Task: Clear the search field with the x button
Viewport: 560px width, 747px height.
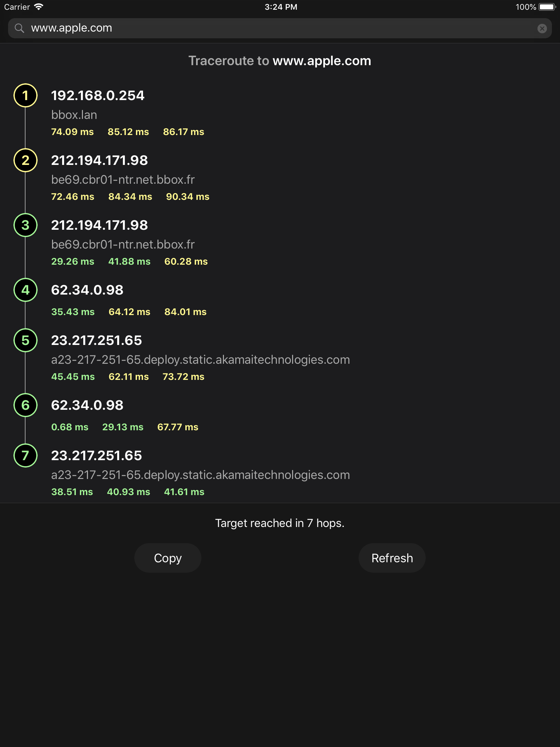Action: [543, 28]
